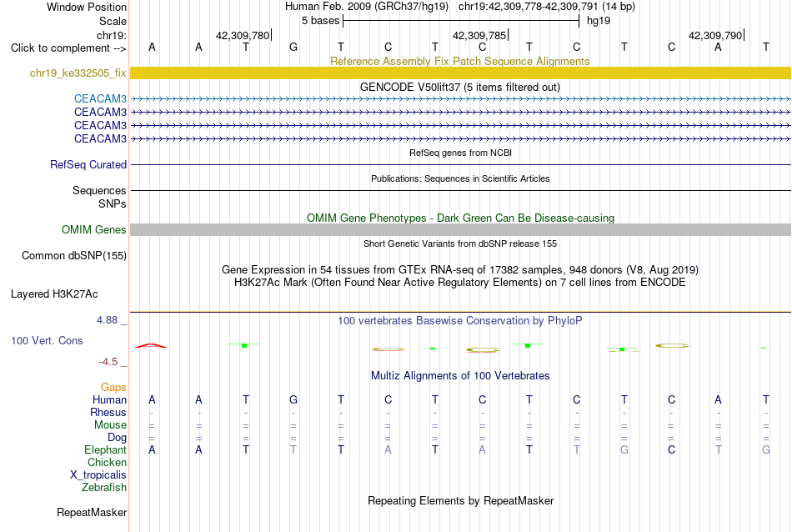Click the Window Position label

[x=87, y=7]
